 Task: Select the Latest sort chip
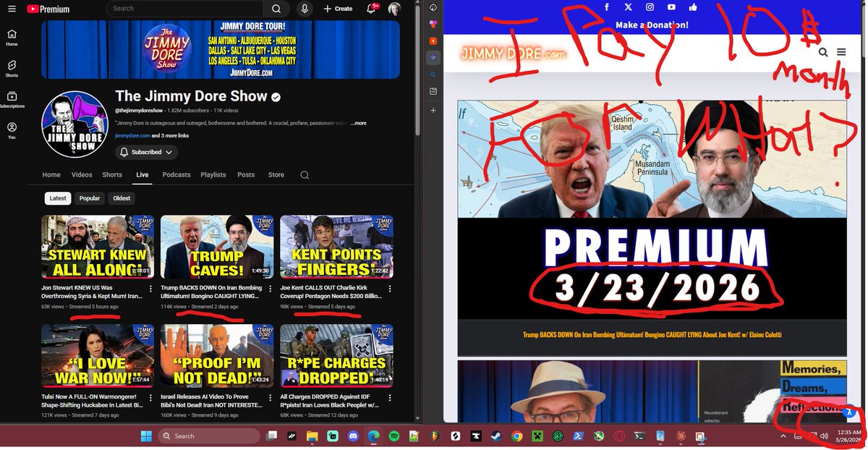pyautogui.click(x=58, y=198)
